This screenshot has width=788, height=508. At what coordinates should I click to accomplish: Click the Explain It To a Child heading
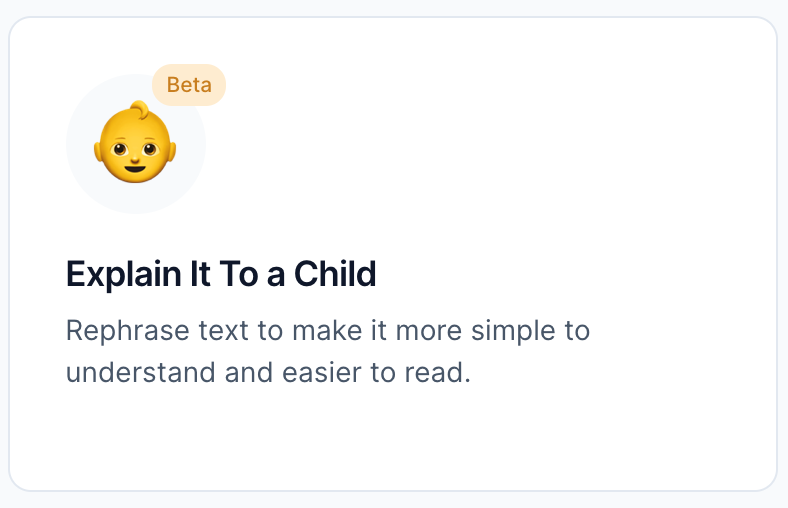[221, 274]
